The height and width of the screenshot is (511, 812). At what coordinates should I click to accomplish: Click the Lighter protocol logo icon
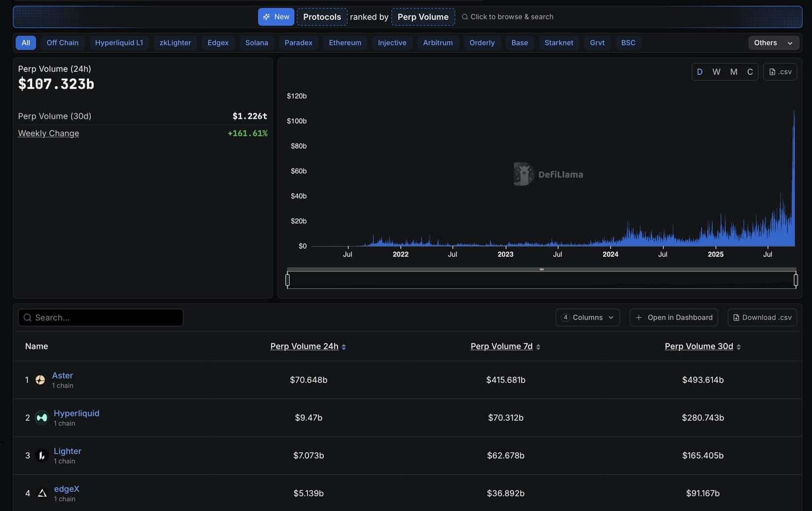click(x=42, y=456)
